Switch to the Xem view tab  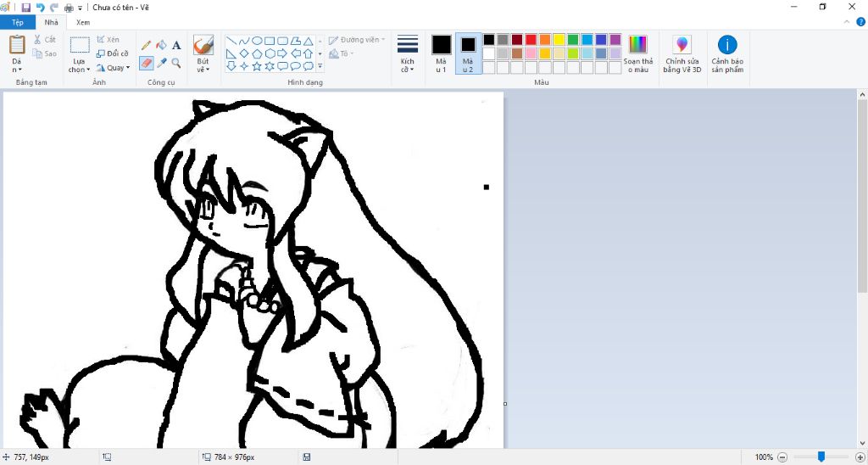[x=83, y=23]
